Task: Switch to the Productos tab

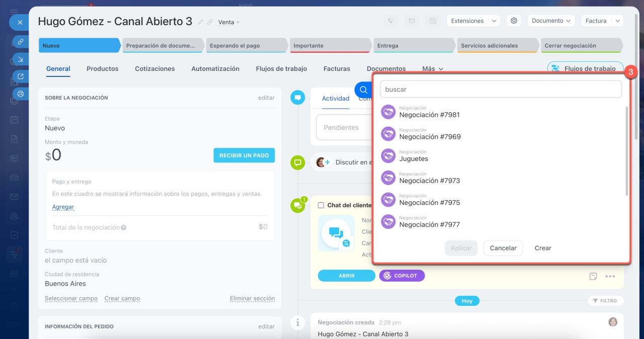Action: 103,69
